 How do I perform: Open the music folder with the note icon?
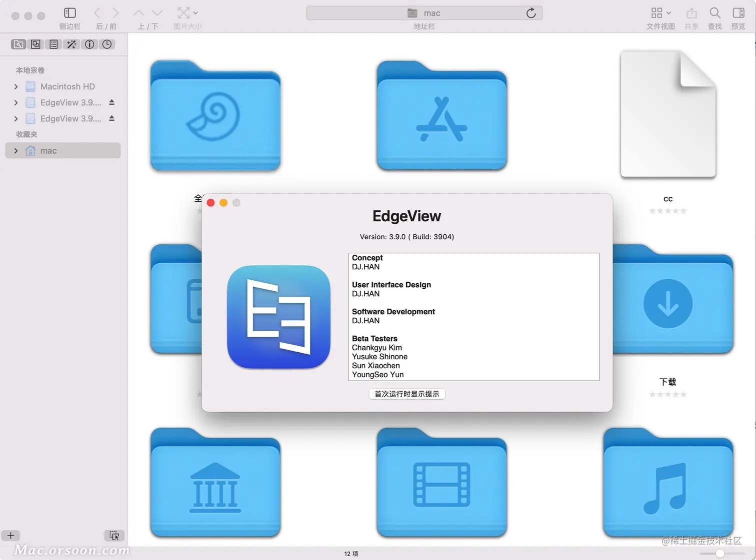[x=668, y=483]
